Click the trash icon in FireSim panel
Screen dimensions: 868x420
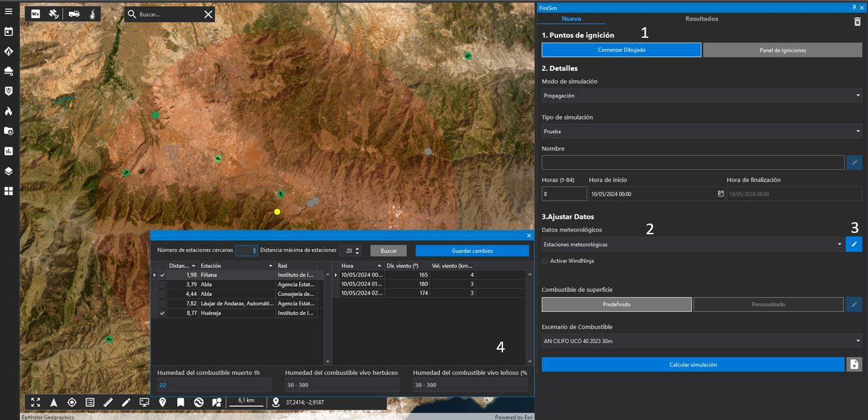(857, 22)
